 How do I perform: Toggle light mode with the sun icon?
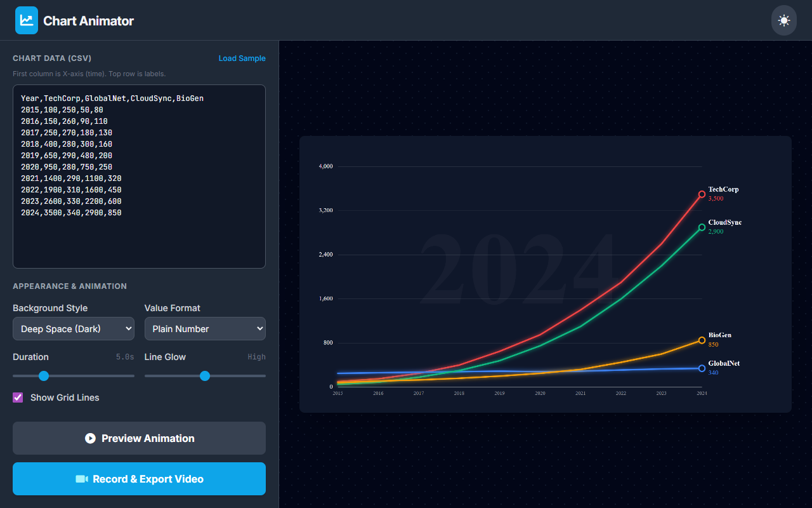click(x=783, y=20)
